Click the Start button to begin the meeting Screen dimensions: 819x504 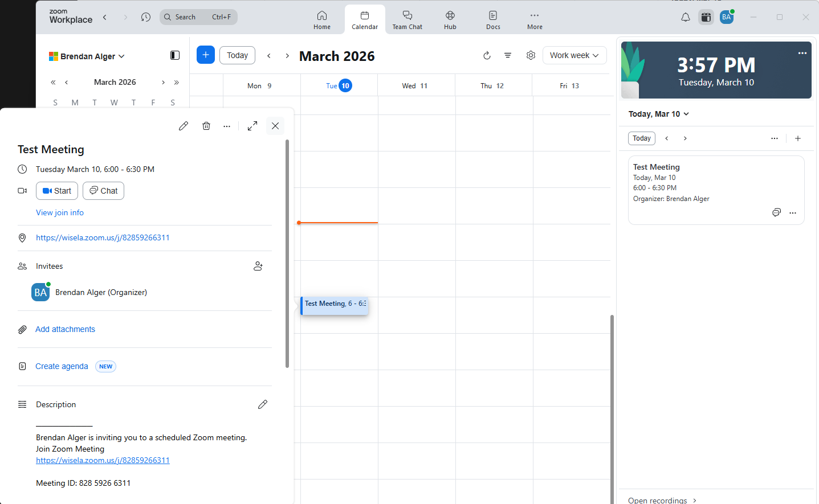tap(56, 191)
